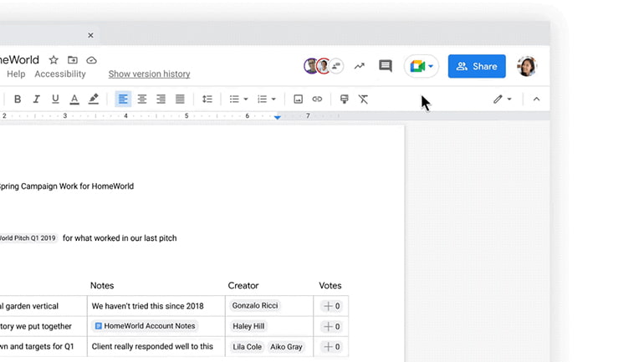Screen dimensions: 644x362
Task: Clear formatting with the crossed T icon
Action: tap(363, 99)
